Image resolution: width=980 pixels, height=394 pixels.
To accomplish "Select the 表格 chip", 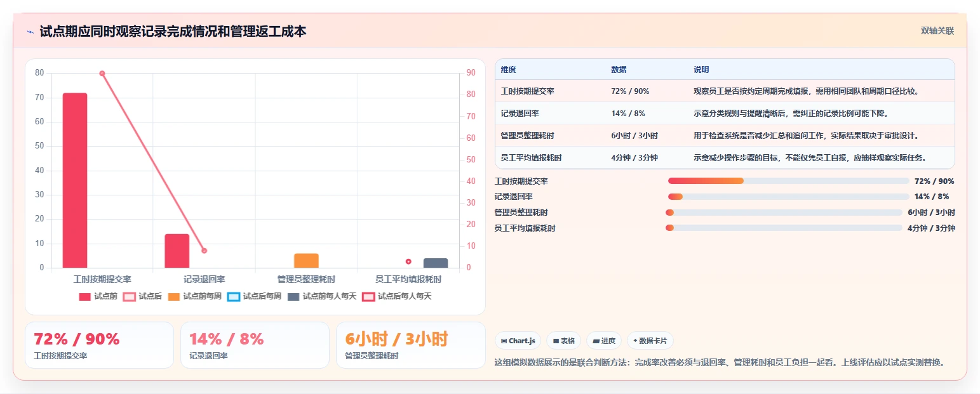I will 564,341.
